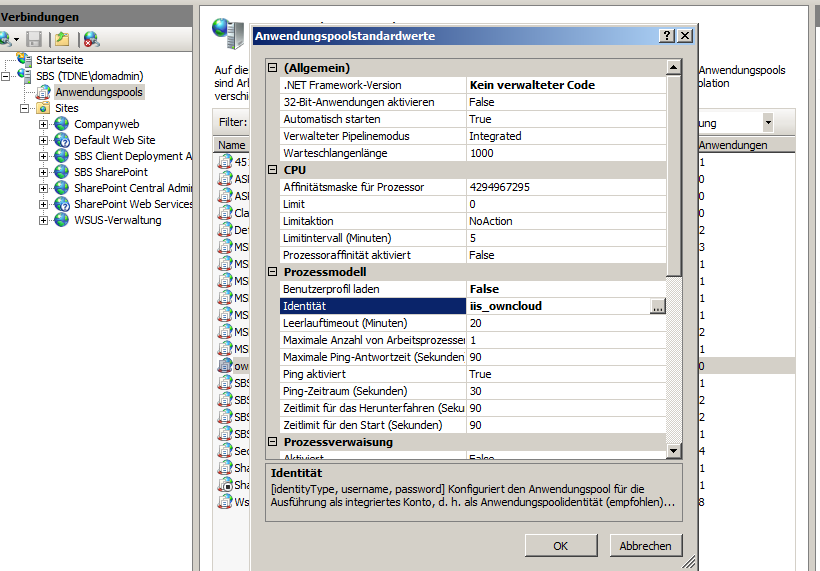The height and width of the screenshot is (571, 820).
Task: Click the Limitintervall (Minuten) value
Action: (x=566, y=238)
